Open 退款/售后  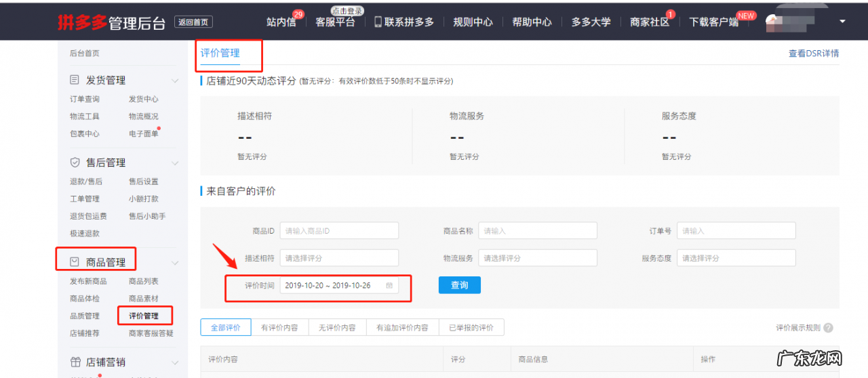tap(86, 182)
